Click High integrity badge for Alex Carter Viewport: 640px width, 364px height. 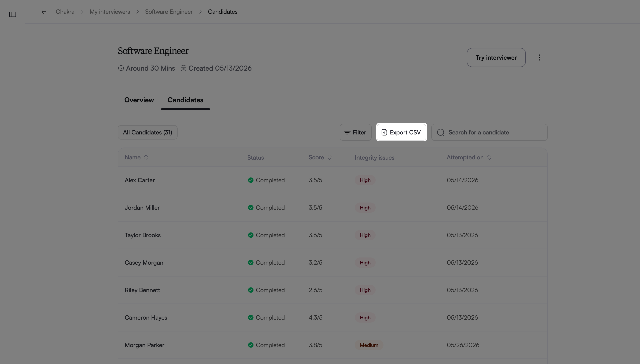[365, 180]
